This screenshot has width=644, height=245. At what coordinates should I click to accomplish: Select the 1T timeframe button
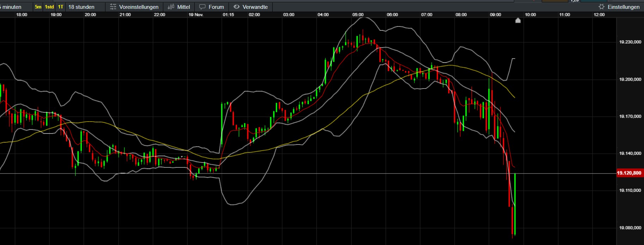click(61, 7)
